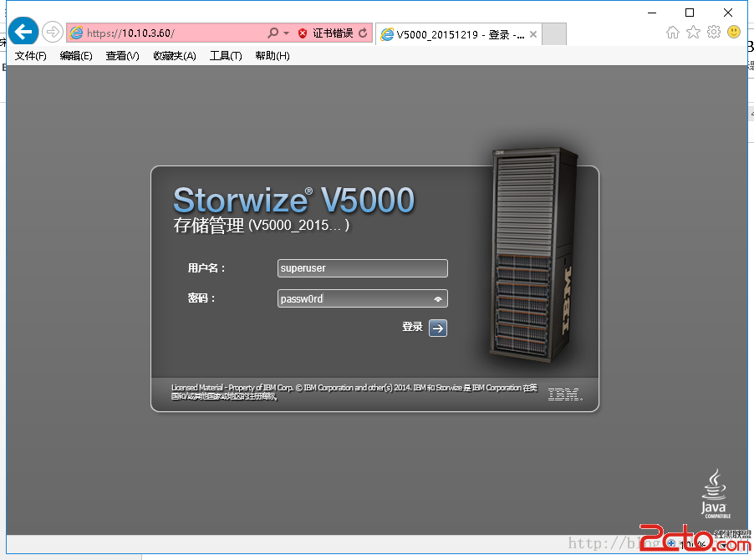Open browser tools gear icon

[x=714, y=33]
